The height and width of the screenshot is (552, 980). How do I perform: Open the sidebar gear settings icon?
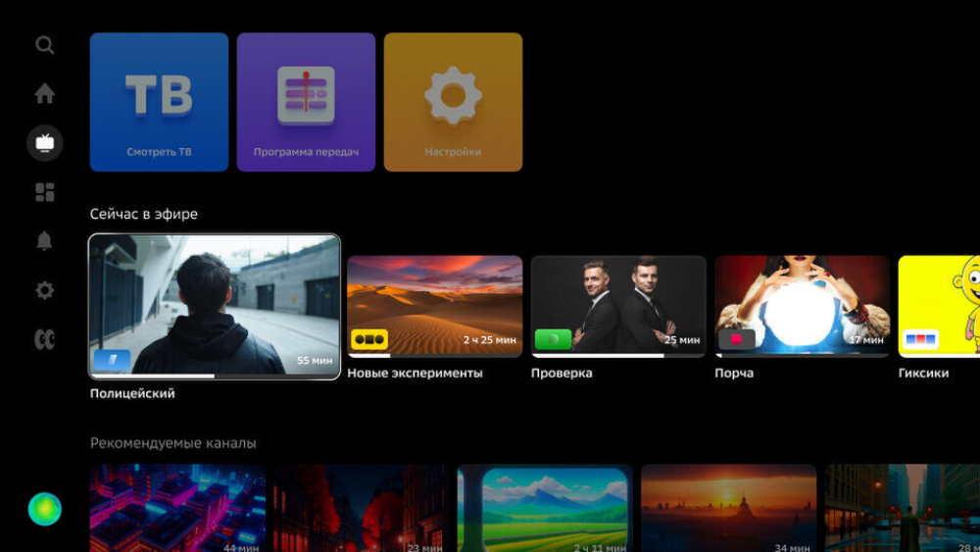coord(44,290)
